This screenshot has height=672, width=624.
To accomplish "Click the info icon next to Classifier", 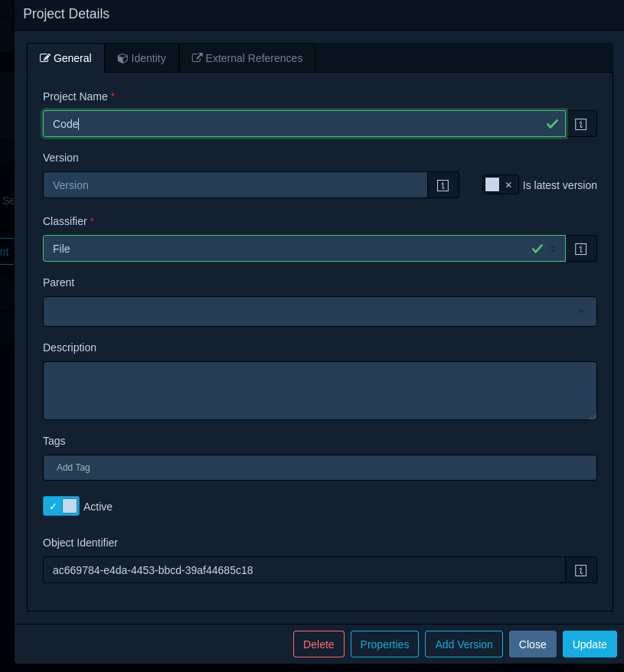I will tap(580, 248).
